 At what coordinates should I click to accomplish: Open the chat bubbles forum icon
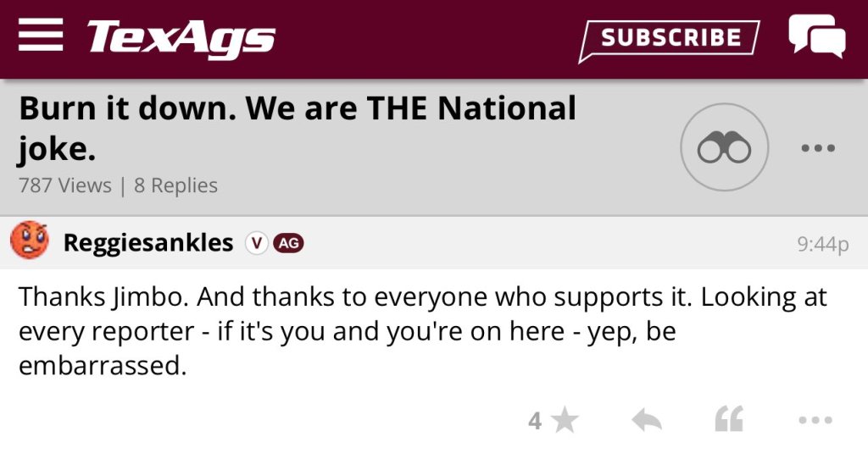coord(816,37)
